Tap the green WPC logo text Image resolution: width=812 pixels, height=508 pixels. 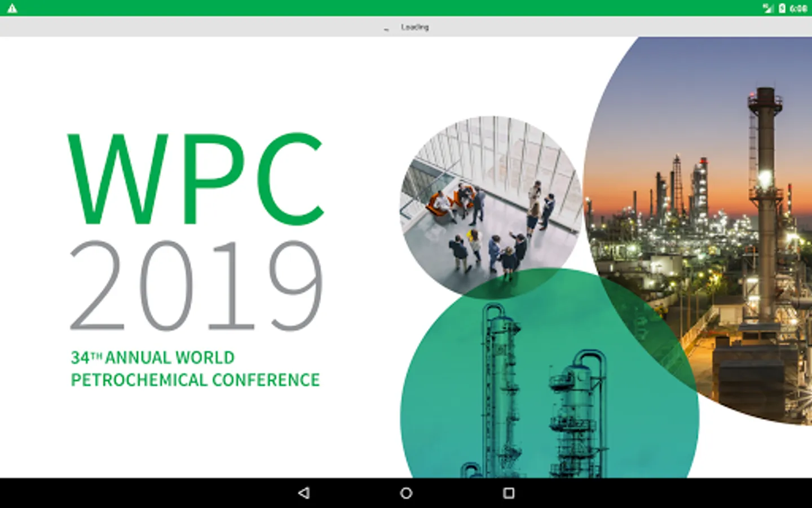coord(196,178)
